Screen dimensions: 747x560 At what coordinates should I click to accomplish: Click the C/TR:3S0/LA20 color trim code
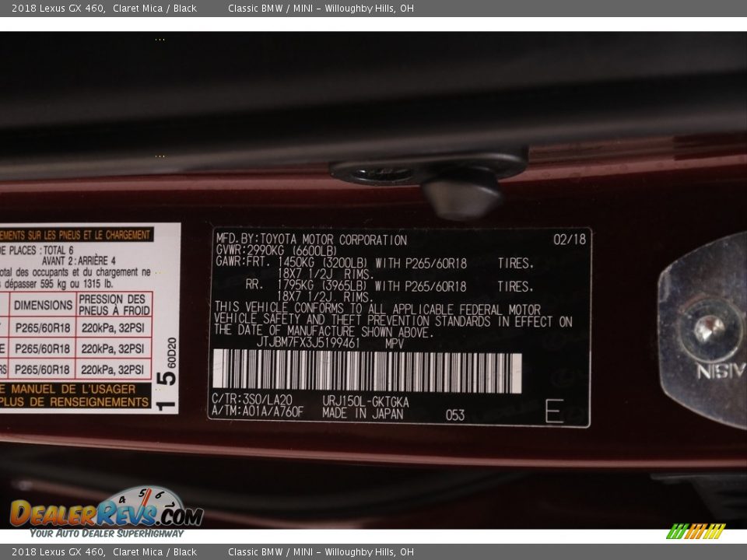click(252, 400)
